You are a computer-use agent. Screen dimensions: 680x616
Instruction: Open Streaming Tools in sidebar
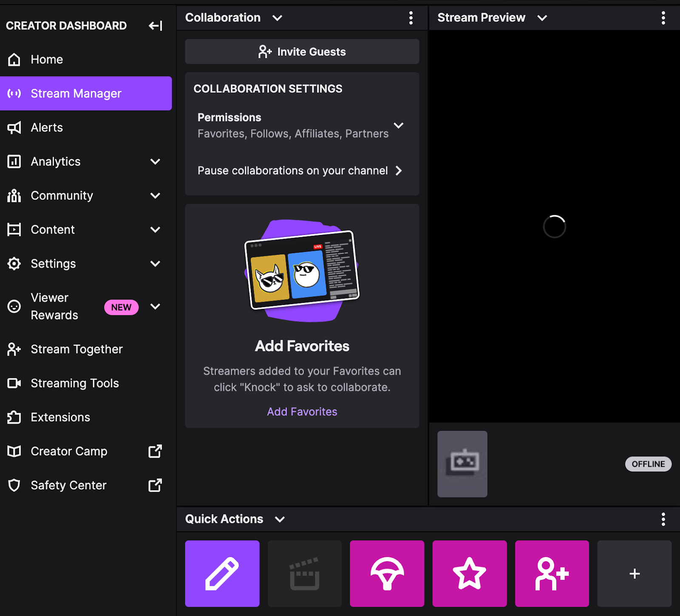tap(86, 383)
